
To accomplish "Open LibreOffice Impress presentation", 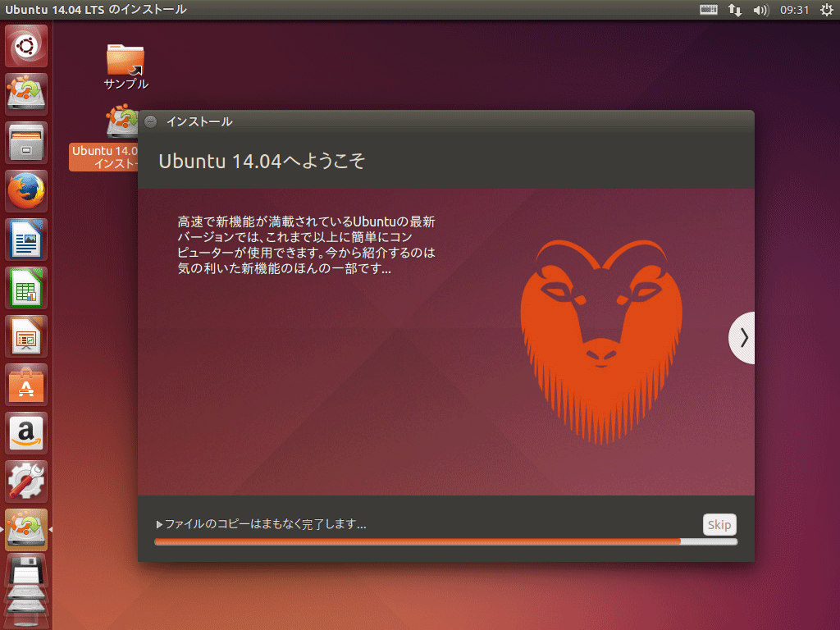I will [x=26, y=336].
